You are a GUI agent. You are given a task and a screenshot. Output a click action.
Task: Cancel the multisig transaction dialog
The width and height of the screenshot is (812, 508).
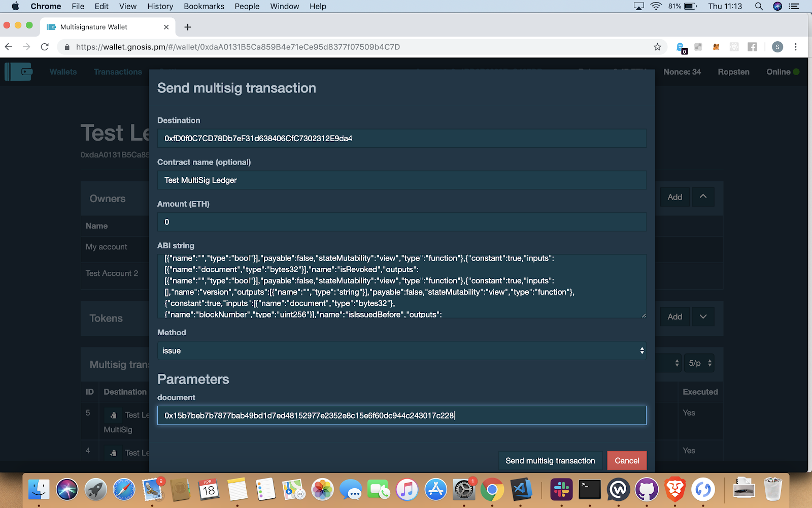pos(627,461)
